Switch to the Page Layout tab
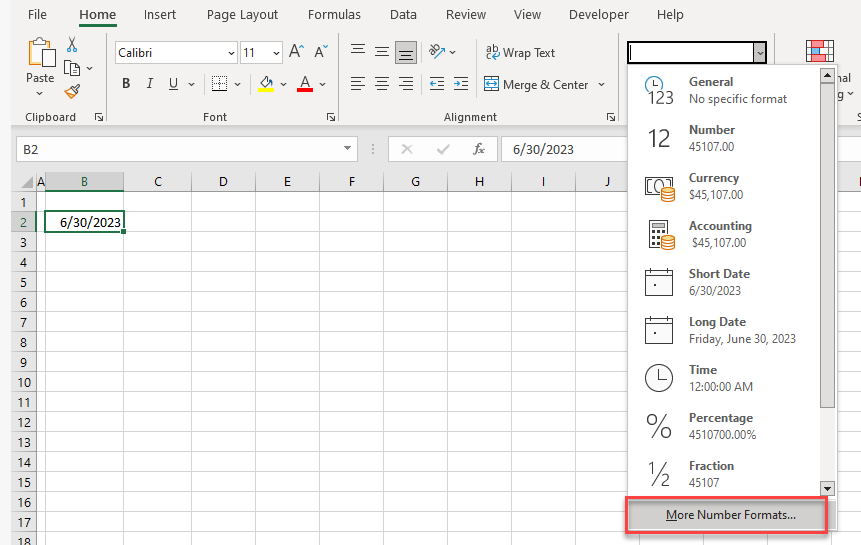Image resolution: width=861 pixels, height=545 pixels. click(242, 15)
